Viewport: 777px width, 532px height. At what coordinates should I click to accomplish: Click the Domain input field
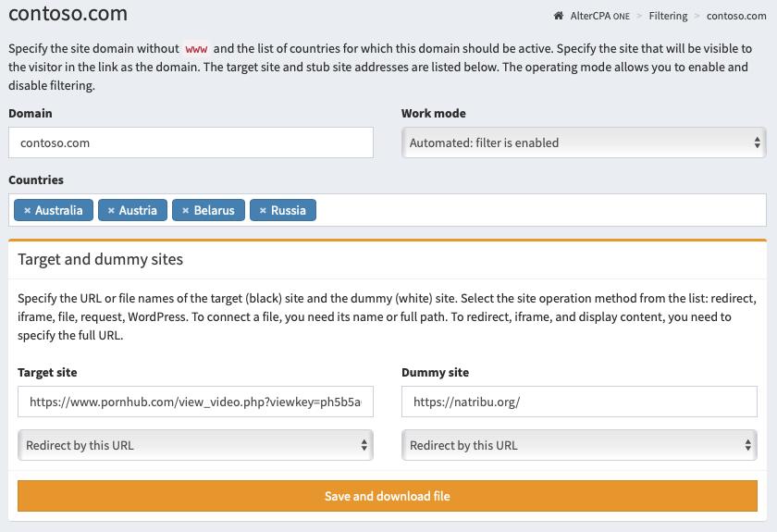point(191,142)
